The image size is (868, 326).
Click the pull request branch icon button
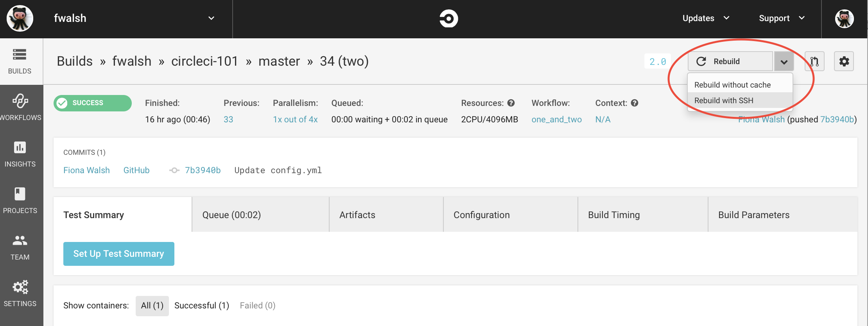click(814, 61)
